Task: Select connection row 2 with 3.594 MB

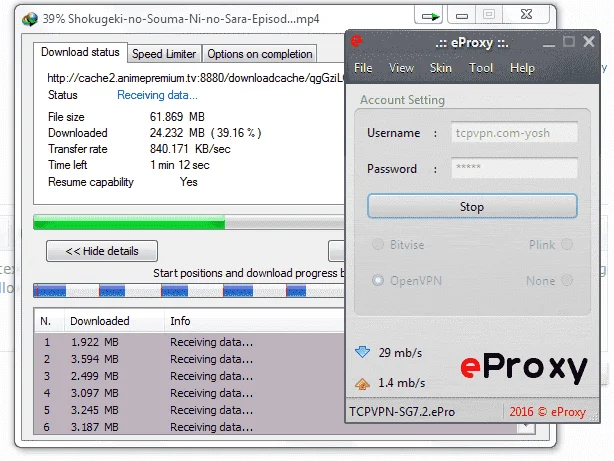Action: click(190, 359)
